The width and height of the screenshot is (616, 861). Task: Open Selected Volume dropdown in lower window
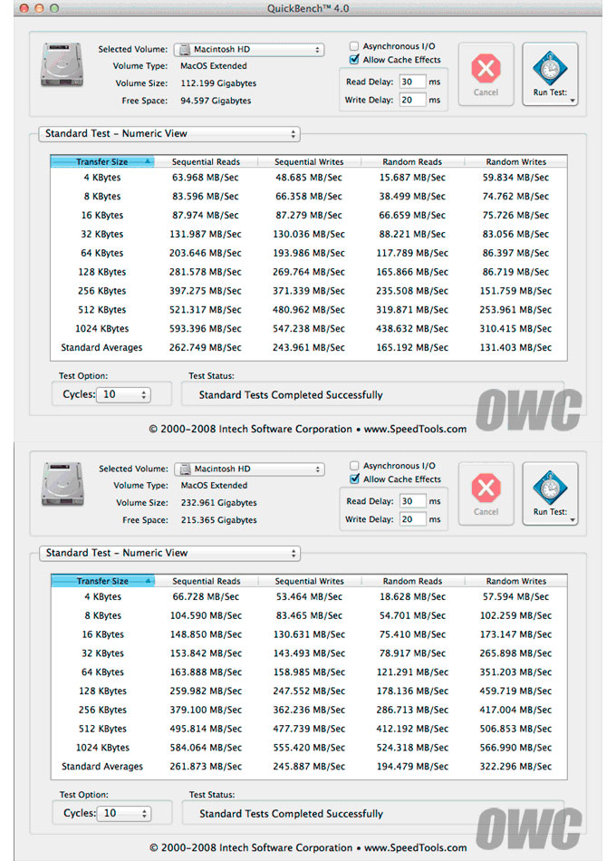250,469
